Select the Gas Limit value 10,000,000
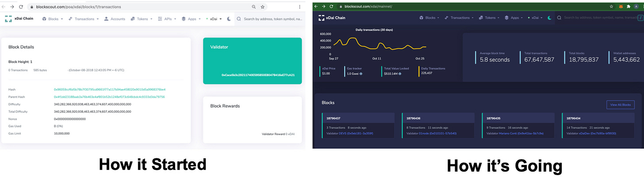644x180 pixels. pos(62,133)
